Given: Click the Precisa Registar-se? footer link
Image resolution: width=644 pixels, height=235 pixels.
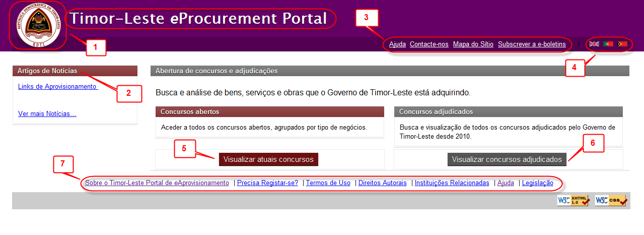Looking at the screenshot, I should point(267,183).
